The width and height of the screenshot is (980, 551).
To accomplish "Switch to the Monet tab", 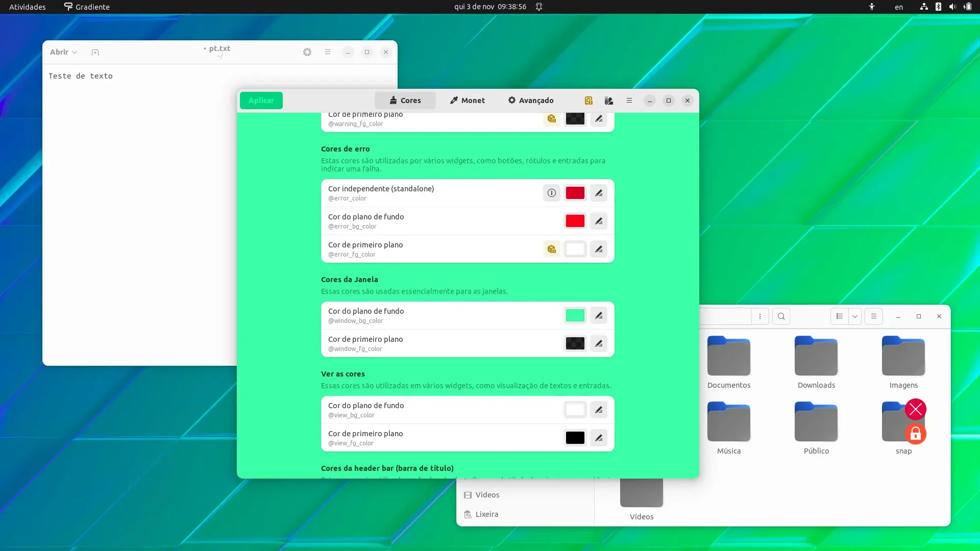I will point(468,101).
